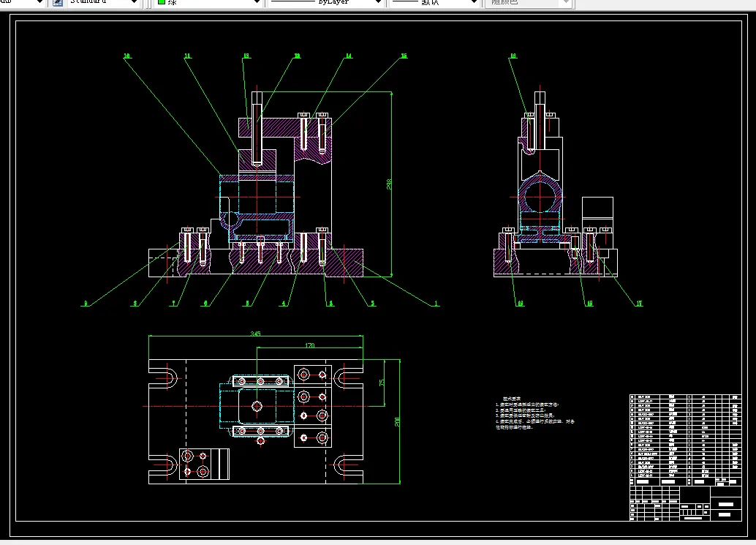Click part balloon number 9

click(86, 304)
